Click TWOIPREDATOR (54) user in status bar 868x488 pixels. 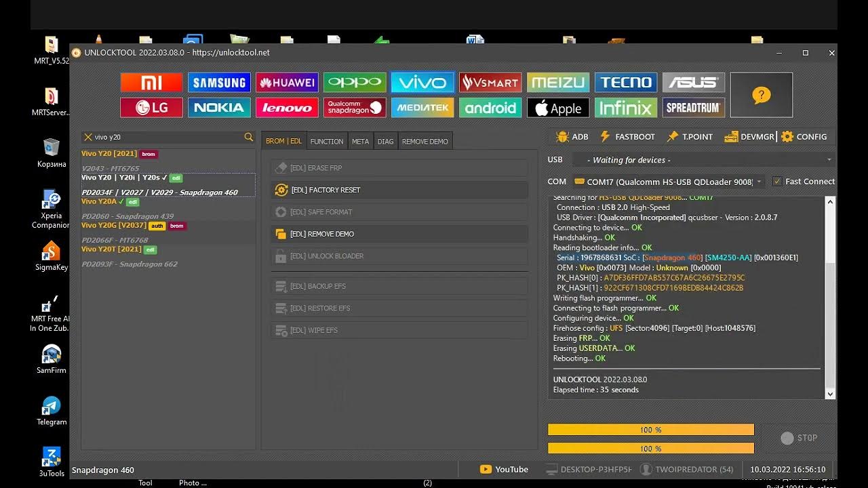[687, 470]
